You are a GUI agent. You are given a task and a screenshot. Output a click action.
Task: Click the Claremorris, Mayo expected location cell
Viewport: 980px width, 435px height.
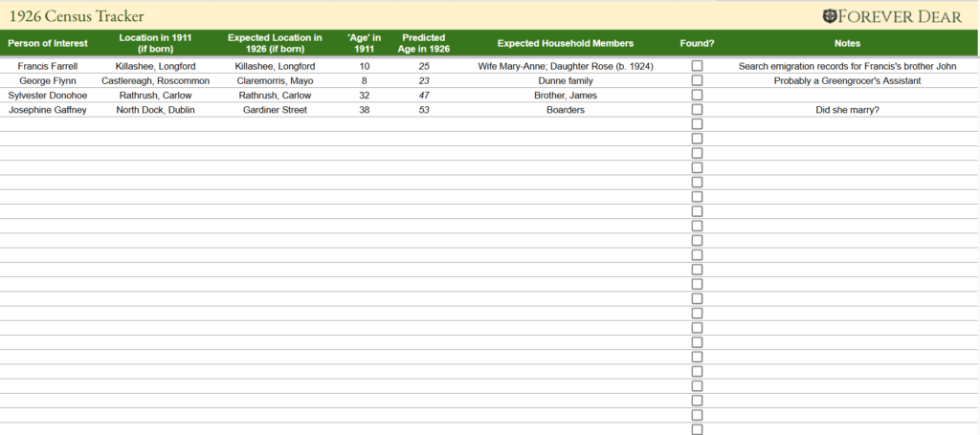point(275,81)
